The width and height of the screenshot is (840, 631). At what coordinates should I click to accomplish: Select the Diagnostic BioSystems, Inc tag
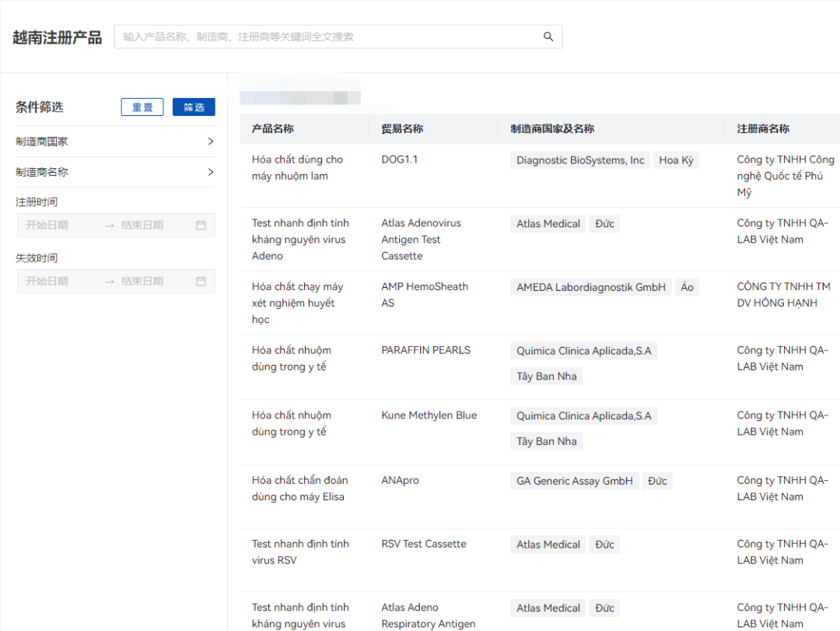tap(580, 160)
